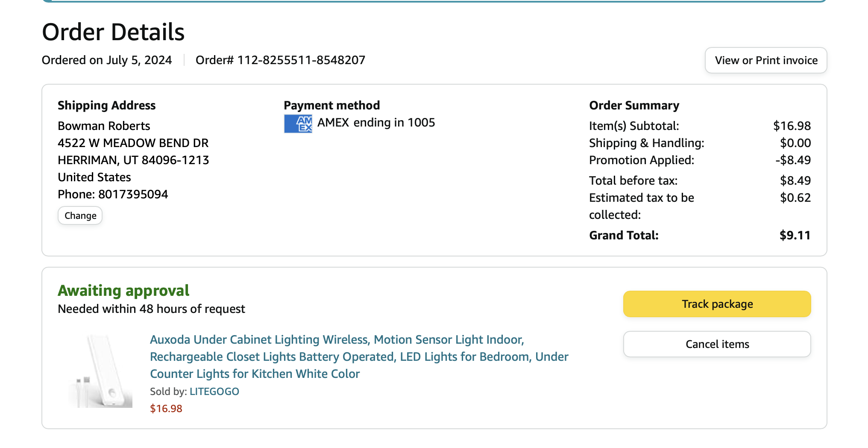Viewport: 868px width, 448px height.
Task: Cancel items in this order
Action: click(717, 344)
